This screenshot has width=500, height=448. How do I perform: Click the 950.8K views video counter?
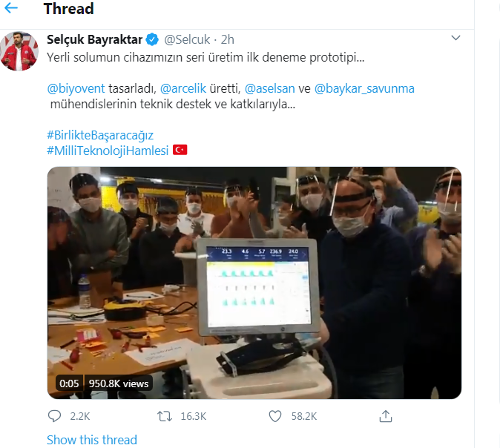tap(119, 383)
